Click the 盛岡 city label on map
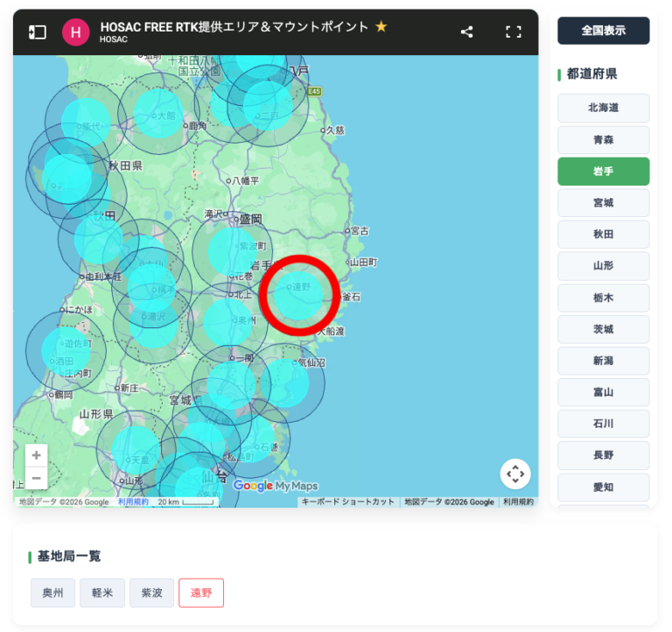 tap(248, 220)
